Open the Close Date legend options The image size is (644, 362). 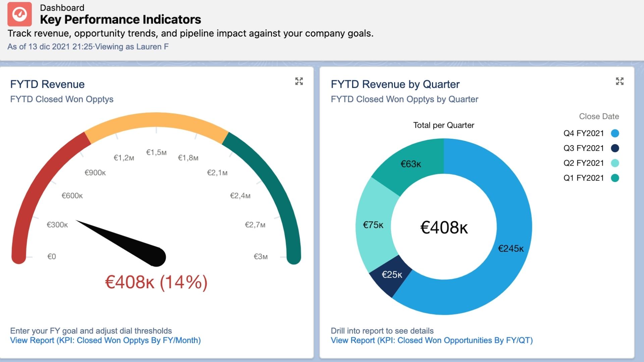pyautogui.click(x=599, y=116)
